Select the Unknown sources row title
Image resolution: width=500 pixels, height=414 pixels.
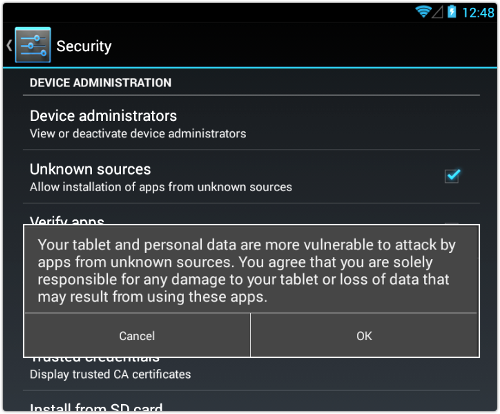click(90, 169)
